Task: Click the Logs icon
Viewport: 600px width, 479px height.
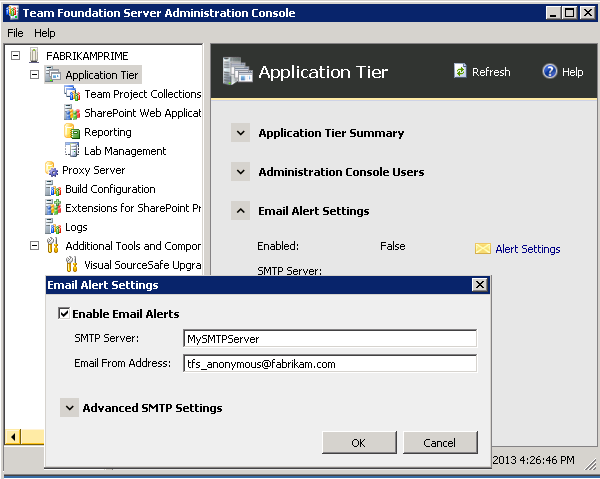Action: click(53, 226)
